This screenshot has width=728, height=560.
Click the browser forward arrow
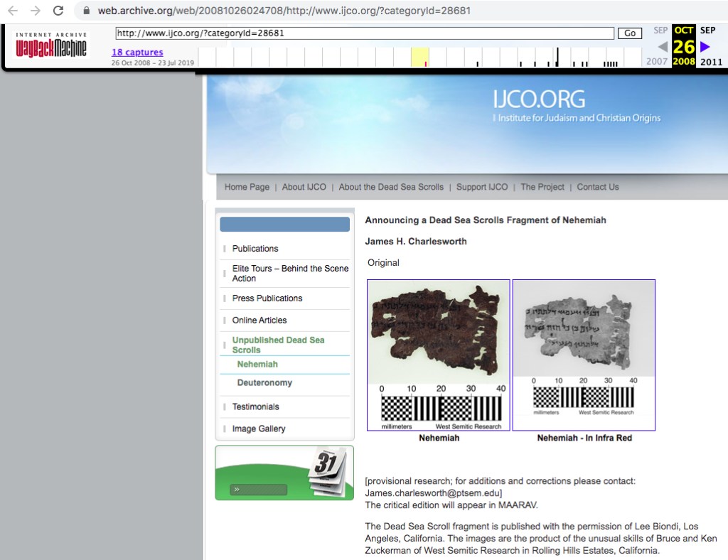point(36,11)
